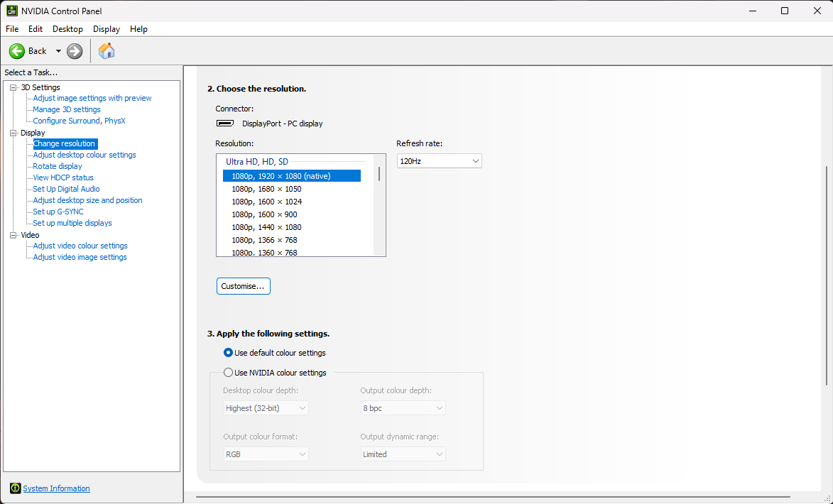
Task: Open Adjust video image settings
Action: point(80,257)
